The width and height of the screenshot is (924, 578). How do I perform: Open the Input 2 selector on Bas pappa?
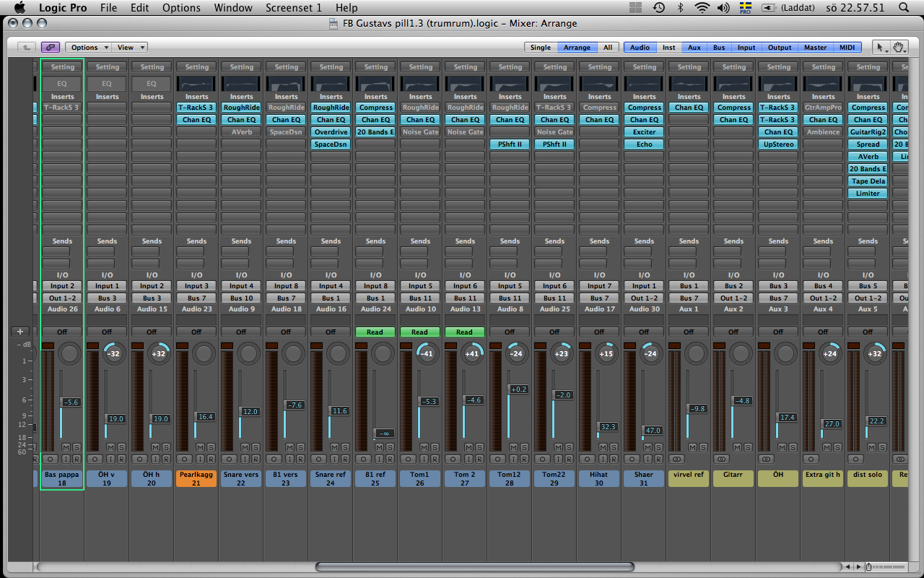tap(62, 286)
